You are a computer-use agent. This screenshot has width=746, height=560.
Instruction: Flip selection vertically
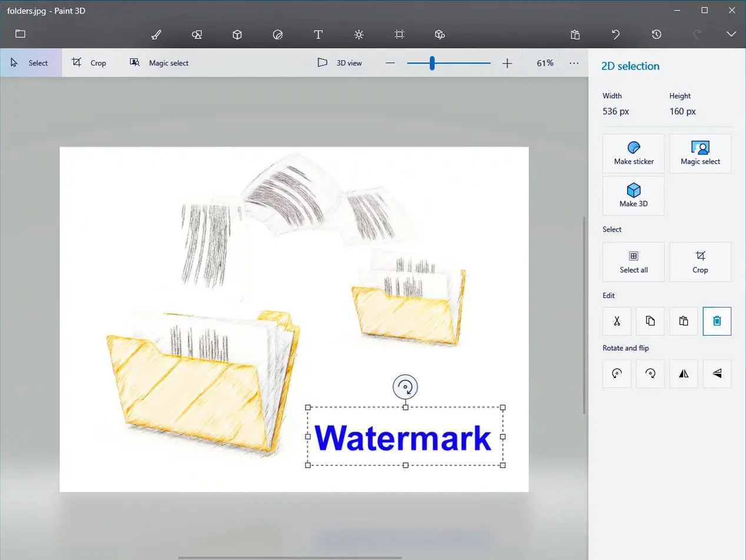tap(717, 373)
